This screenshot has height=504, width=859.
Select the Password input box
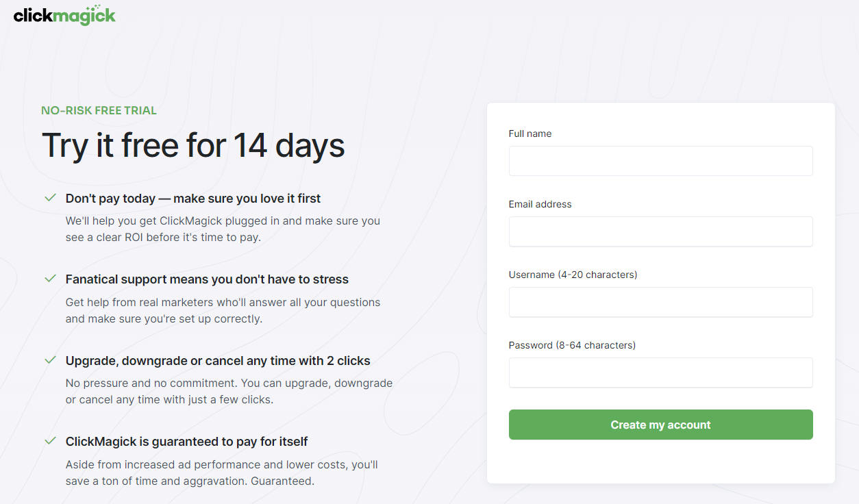tap(660, 373)
